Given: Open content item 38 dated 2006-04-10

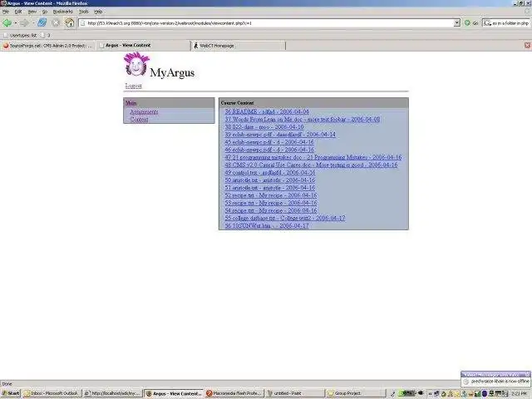Looking at the screenshot, I should pyautogui.click(x=264, y=127).
